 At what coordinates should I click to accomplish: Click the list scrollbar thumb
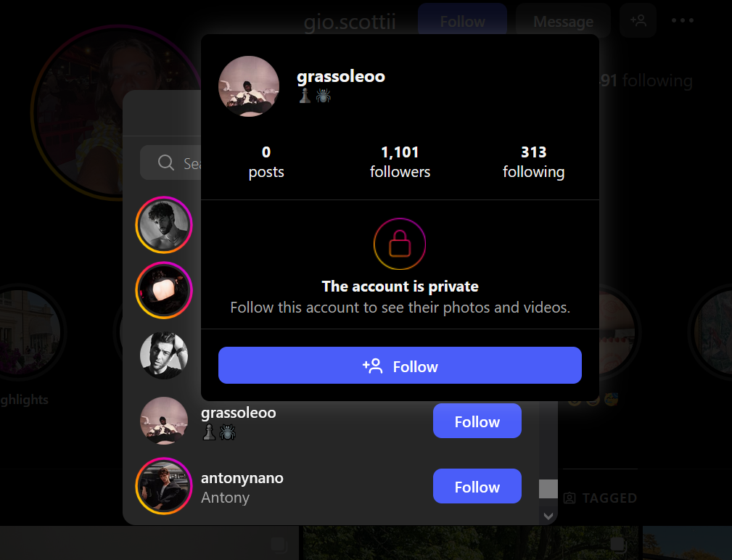coord(548,489)
